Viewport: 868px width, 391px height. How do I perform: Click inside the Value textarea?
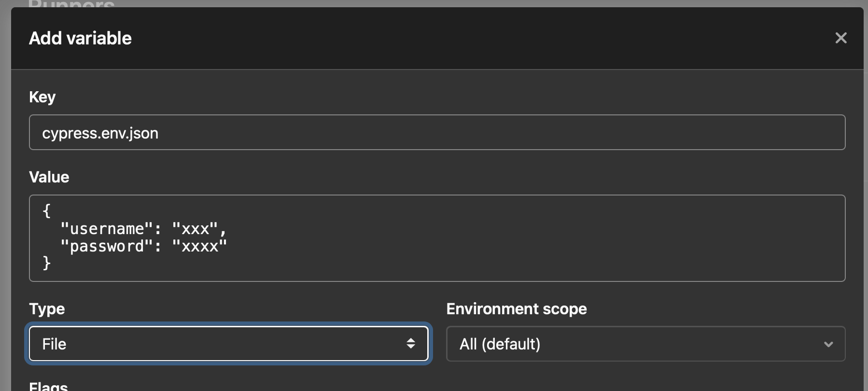[434, 238]
